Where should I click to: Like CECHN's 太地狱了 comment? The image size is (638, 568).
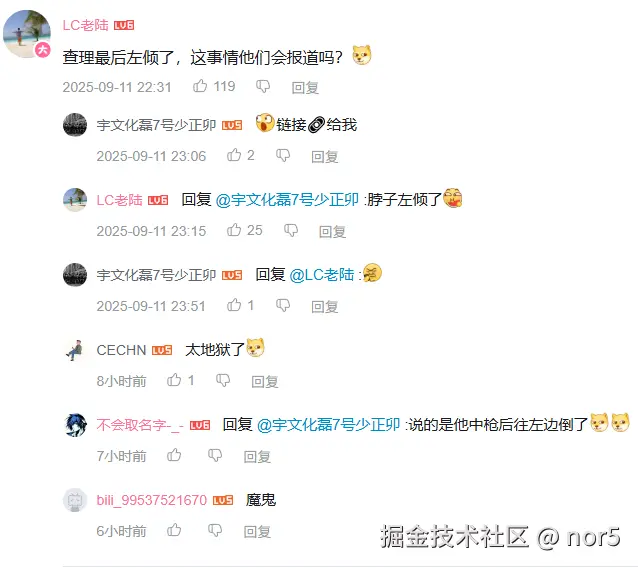174,380
